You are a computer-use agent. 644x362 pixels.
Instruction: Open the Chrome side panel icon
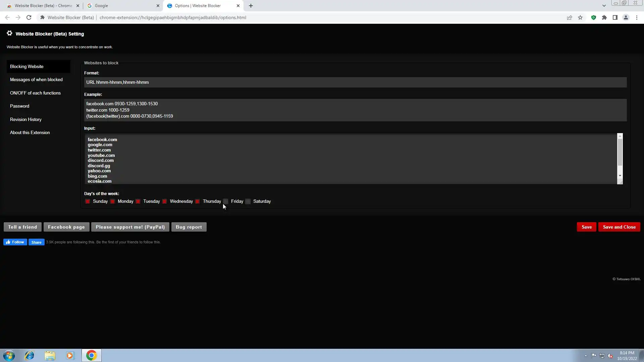[x=615, y=17]
